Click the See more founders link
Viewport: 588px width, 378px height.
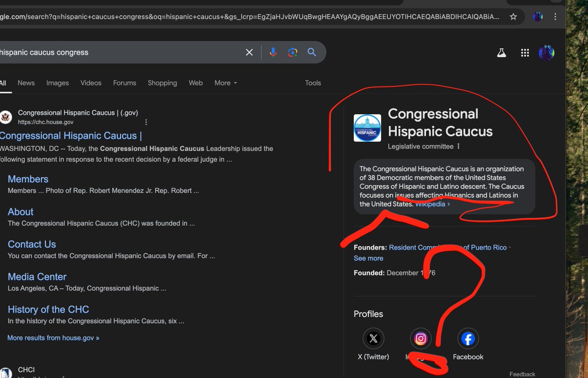coord(368,258)
